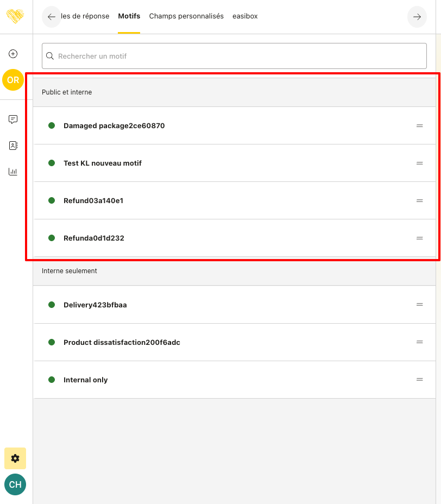Open the Test KL nouveau motif entry
441x504 pixels.
[x=103, y=163]
